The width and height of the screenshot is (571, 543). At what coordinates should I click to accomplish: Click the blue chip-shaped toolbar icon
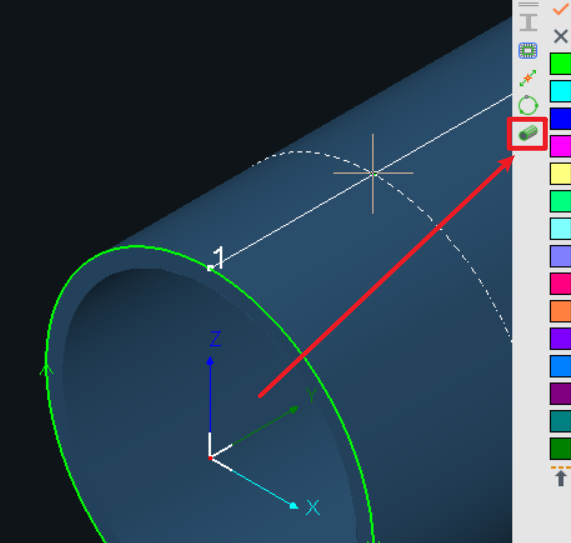[528, 51]
